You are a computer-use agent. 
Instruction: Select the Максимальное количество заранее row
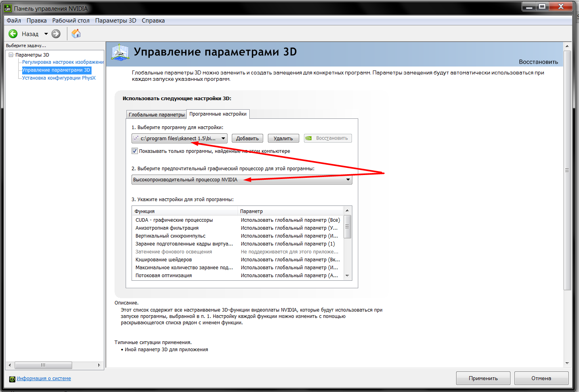(x=238, y=268)
